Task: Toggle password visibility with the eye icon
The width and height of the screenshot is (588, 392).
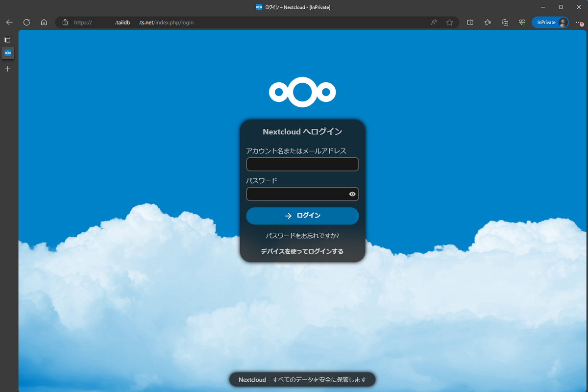Action: pyautogui.click(x=352, y=194)
